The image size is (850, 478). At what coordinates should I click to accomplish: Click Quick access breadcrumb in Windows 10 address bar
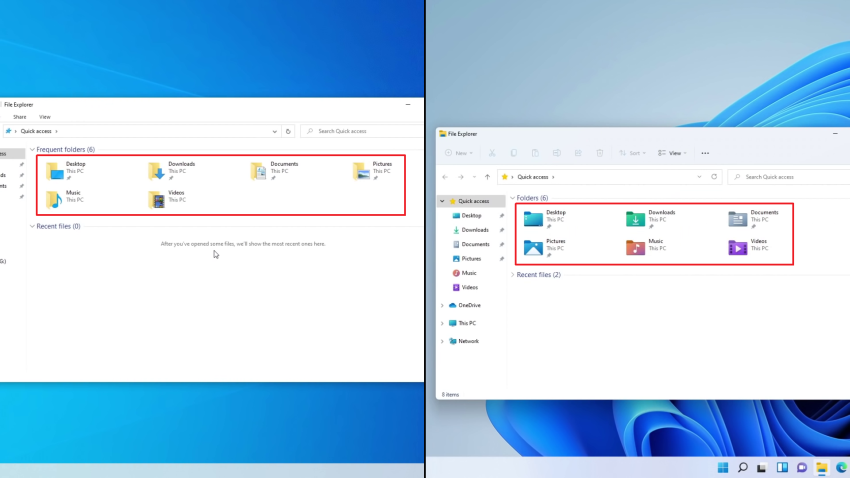pos(36,131)
